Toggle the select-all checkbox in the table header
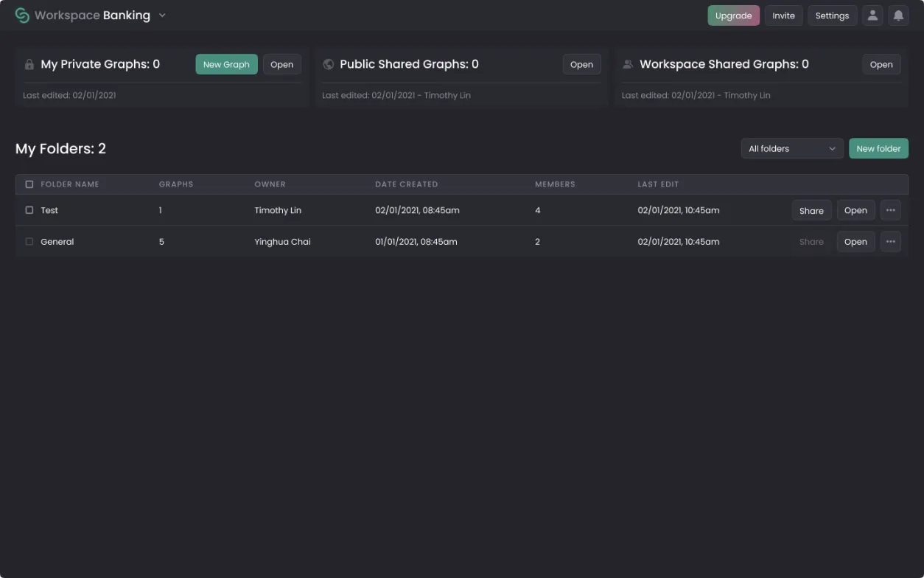Viewport: 924px width, 578px height. [29, 184]
